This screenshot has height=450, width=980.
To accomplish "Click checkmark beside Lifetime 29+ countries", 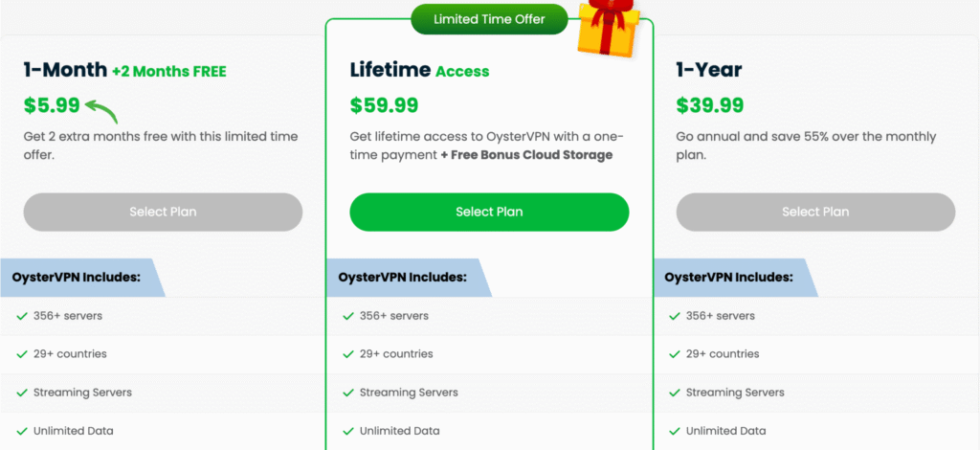I will pos(346,354).
